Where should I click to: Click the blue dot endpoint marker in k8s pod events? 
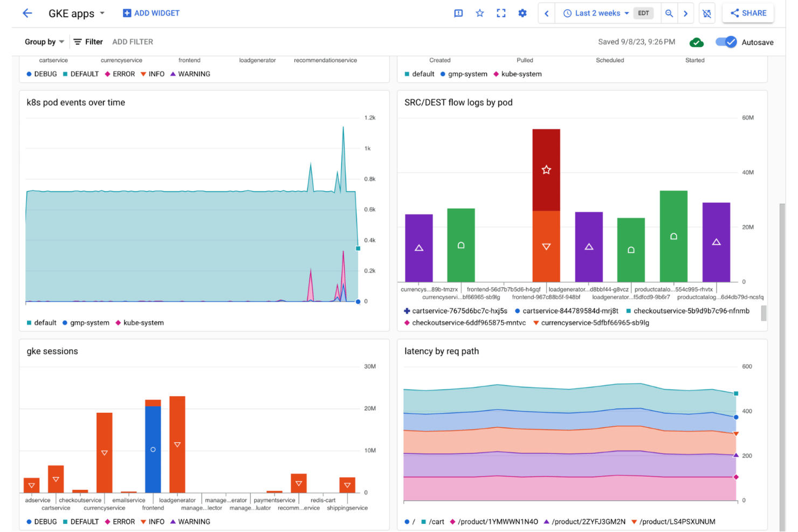[x=358, y=302]
